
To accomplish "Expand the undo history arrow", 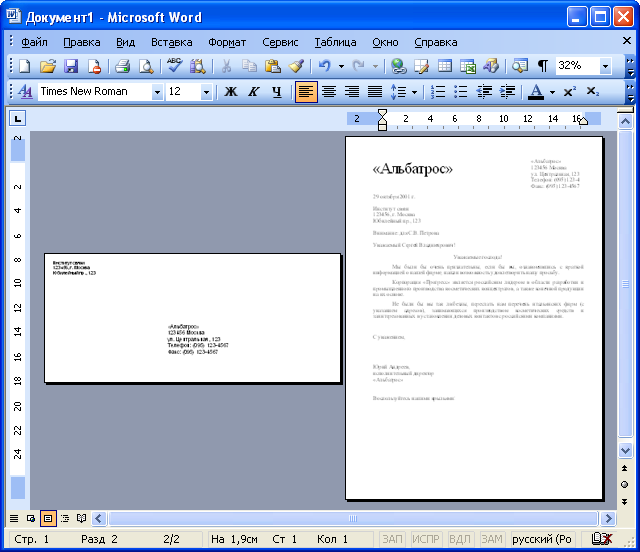I will click(341, 66).
